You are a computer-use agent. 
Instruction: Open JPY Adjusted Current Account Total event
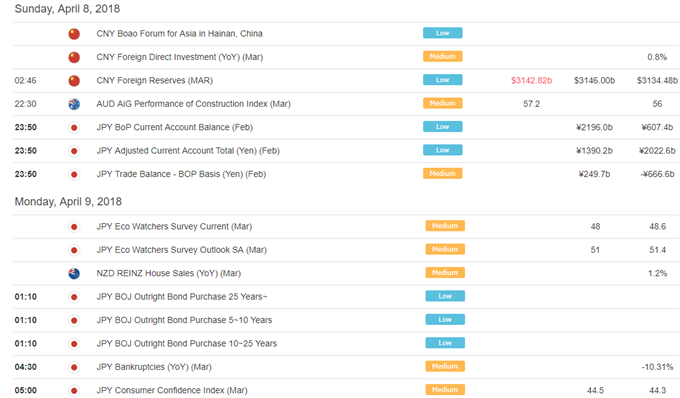(188, 151)
